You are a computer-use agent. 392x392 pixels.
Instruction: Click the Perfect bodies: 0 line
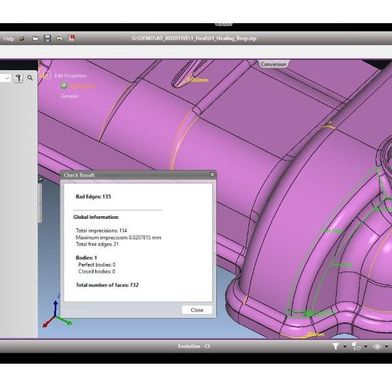[x=97, y=265]
